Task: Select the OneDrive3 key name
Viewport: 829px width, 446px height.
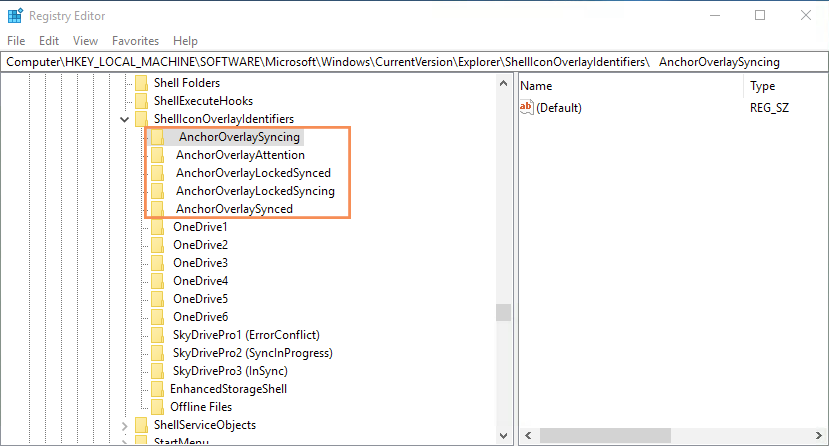Action: (200, 263)
